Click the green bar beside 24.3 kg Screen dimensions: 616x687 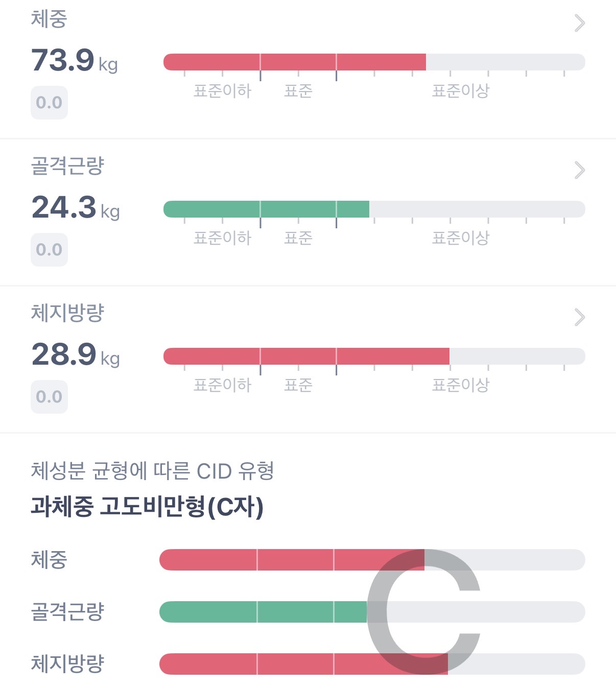pos(266,209)
